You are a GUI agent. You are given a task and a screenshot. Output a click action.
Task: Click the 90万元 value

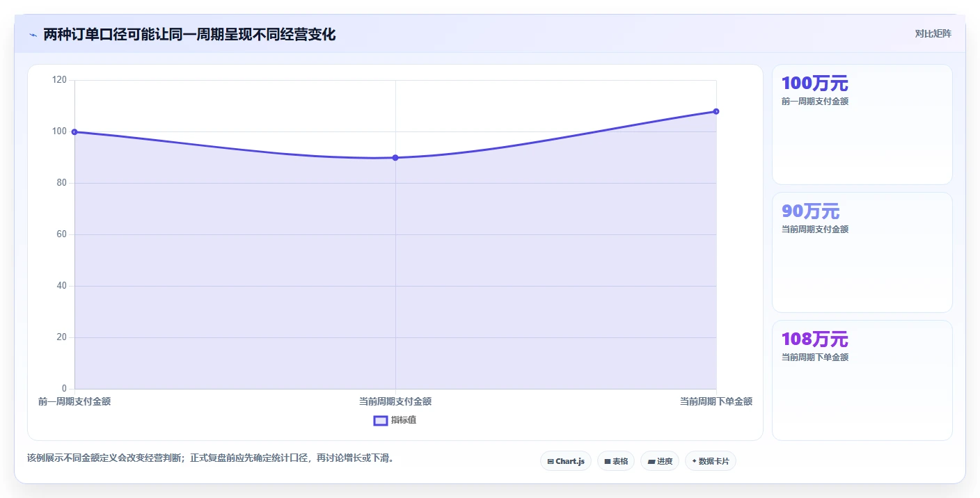point(811,211)
